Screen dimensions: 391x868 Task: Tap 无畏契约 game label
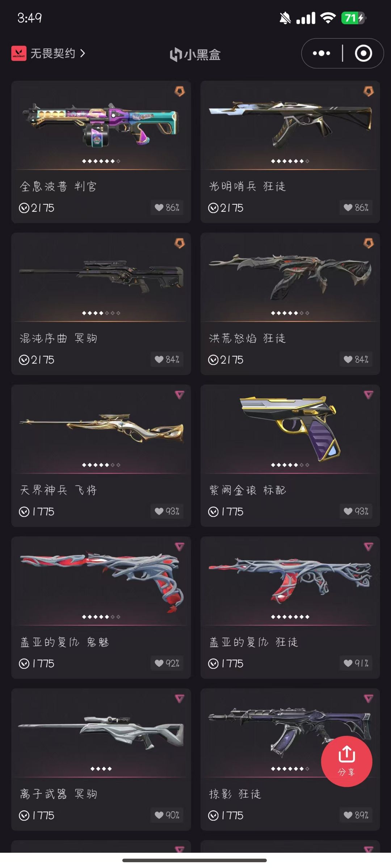click(x=53, y=54)
